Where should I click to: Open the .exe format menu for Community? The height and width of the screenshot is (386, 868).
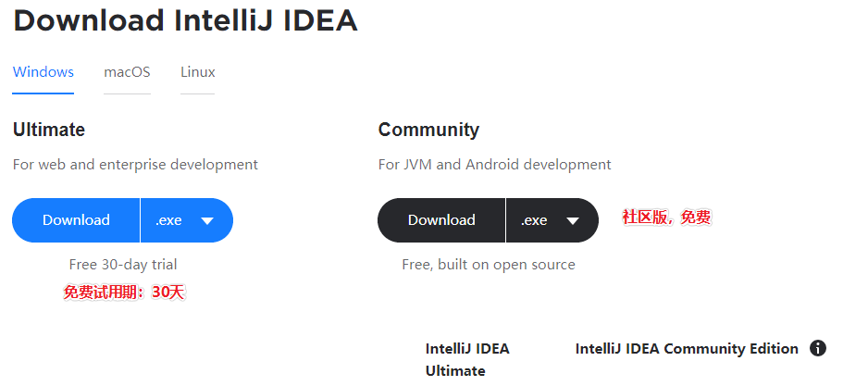(552, 220)
